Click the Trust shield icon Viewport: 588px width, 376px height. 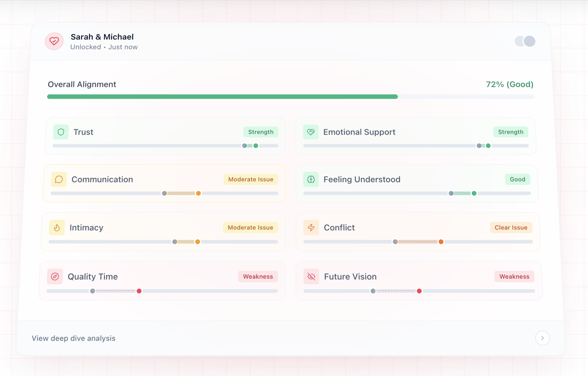pos(61,132)
